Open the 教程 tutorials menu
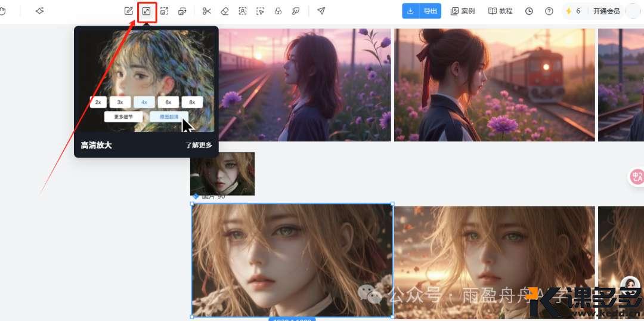Image resolution: width=644 pixels, height=321 pixels. [x=500, y=11]
